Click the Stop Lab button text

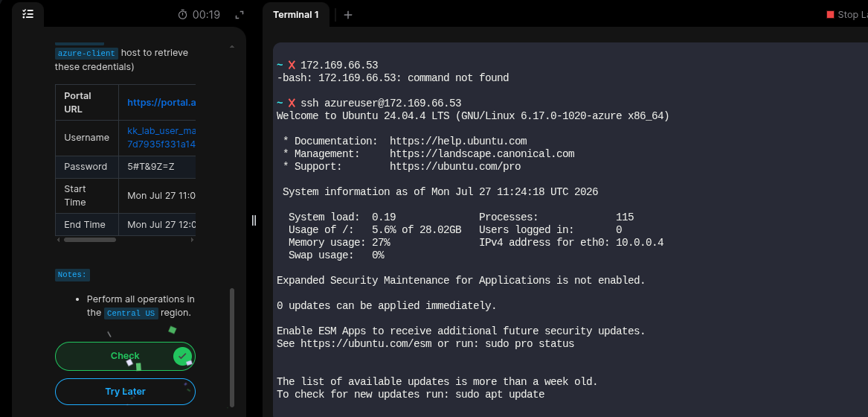(x=852, y=15)
